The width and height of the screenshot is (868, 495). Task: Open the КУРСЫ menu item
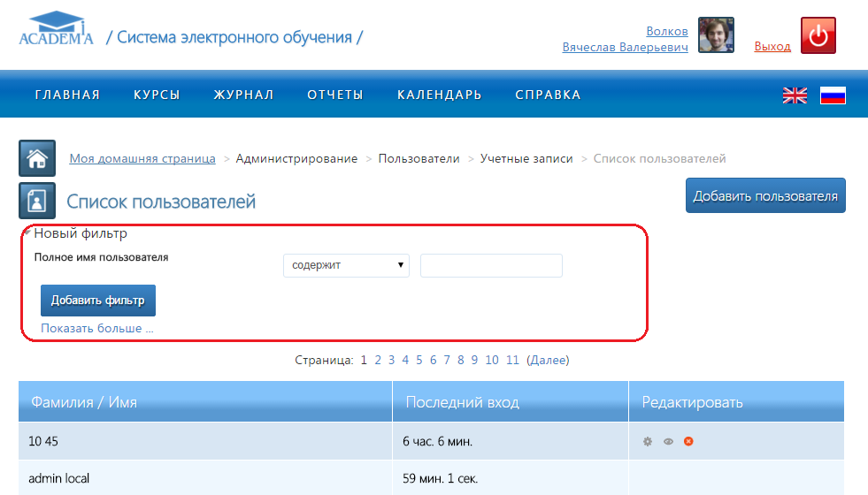tap(157, 95)
